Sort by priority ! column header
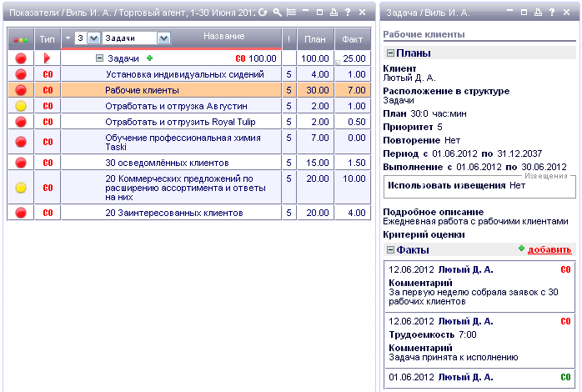 click(x=288, y=39)
